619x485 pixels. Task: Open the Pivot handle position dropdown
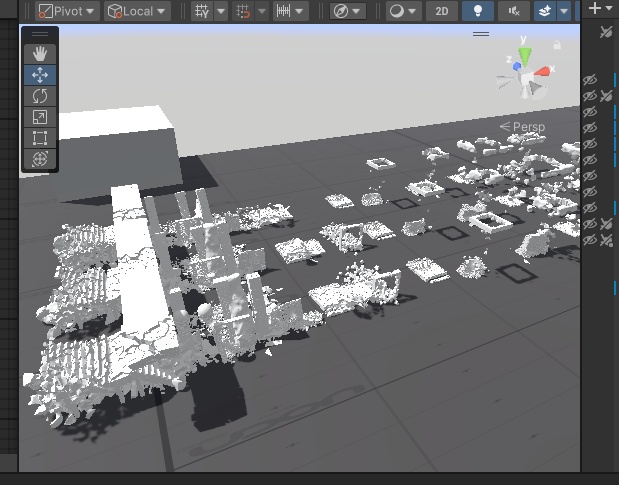(x=67, y=11)
